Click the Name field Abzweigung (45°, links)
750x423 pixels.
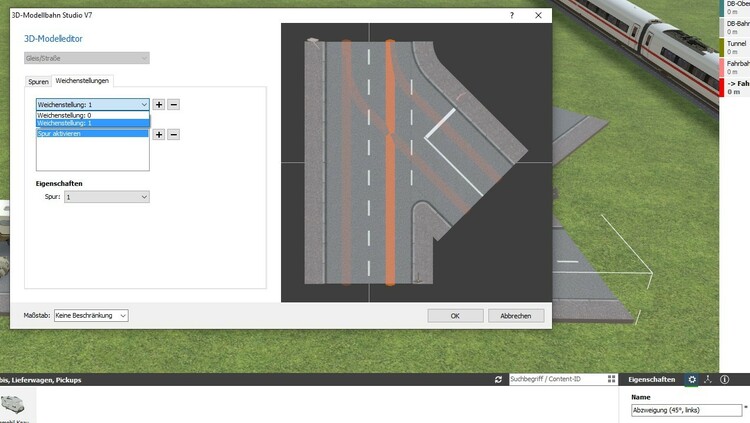(686, 410)
